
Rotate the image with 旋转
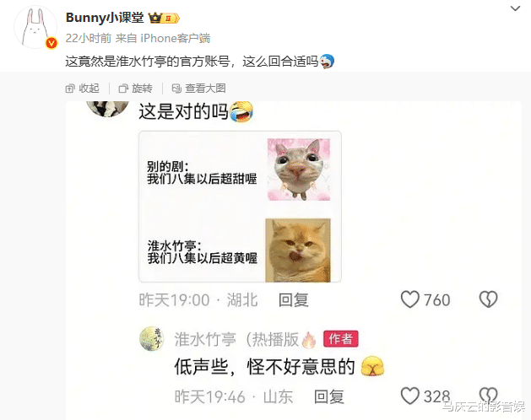tap(135, 89)
